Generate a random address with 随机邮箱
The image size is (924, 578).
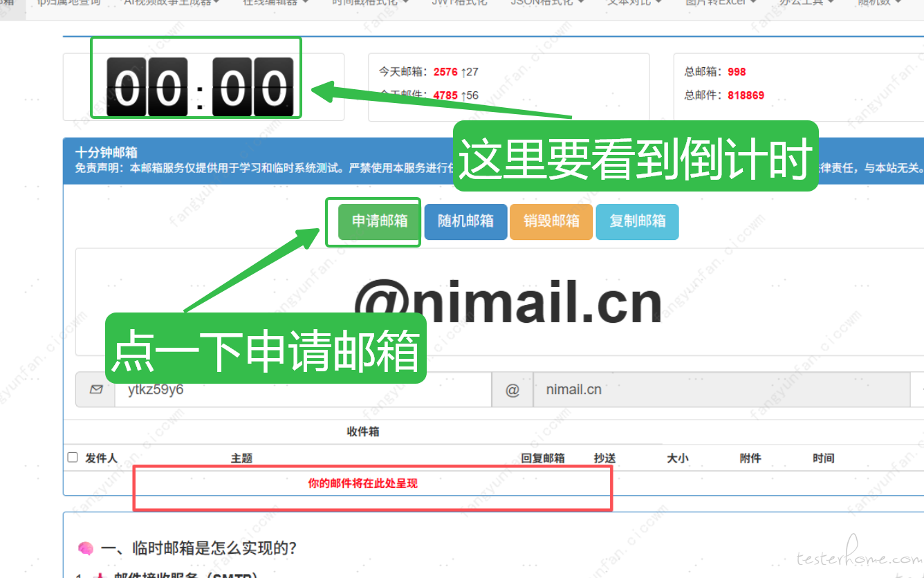tap(465, 221)
